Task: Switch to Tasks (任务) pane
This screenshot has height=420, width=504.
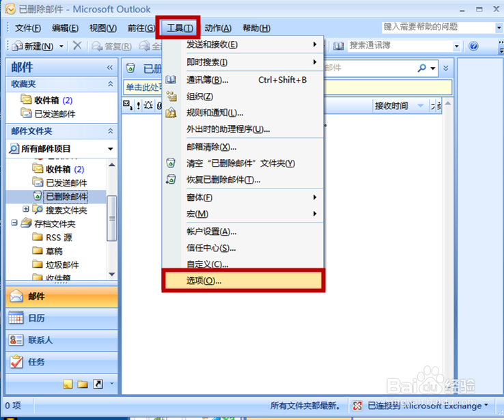Action: tap(61, 362)
